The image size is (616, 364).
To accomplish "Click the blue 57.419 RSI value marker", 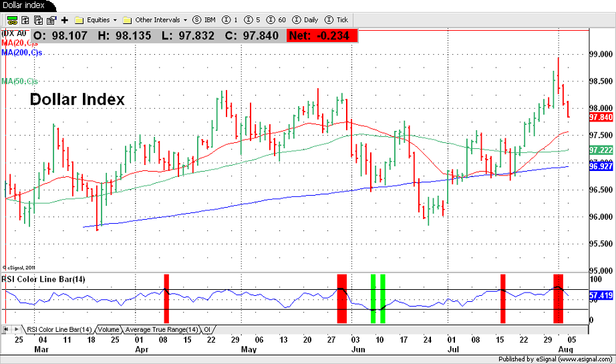I will click(x=601, y=295).
